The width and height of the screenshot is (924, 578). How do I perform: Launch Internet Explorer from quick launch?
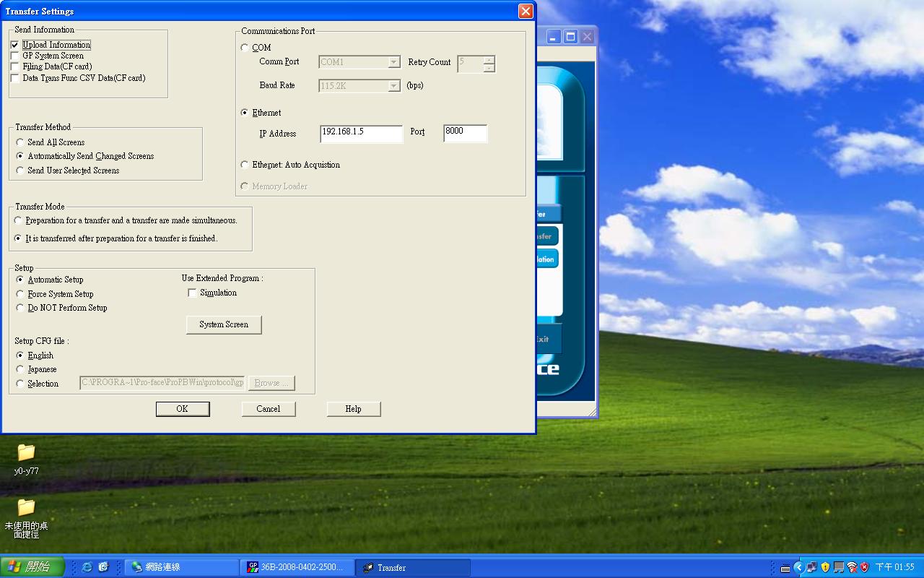[87, 567]
